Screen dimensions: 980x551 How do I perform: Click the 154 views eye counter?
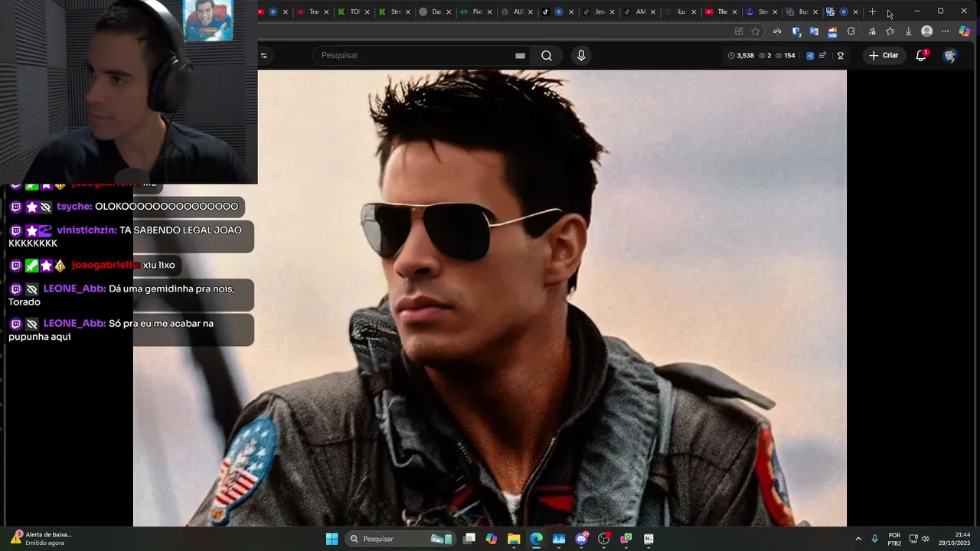tap(786, 55)
